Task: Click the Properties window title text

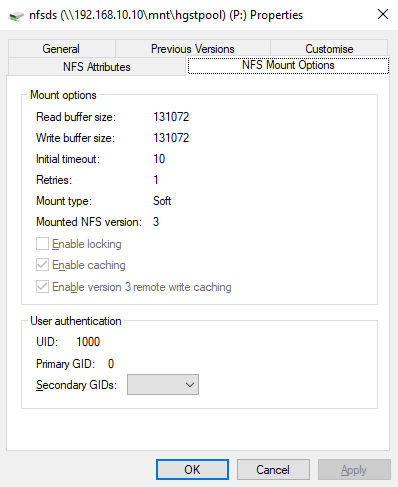Action: (x=166, y=15)
